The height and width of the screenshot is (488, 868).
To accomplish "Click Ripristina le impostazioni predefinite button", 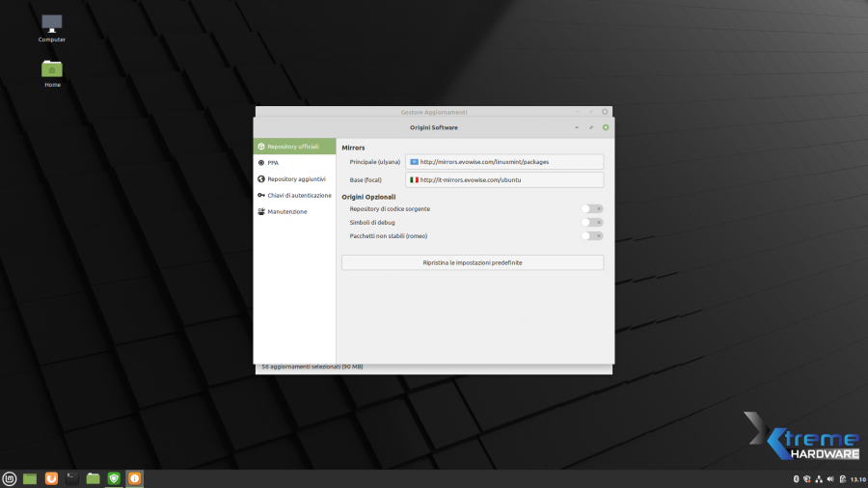I will pyautogui.click(x=473, y=262).
